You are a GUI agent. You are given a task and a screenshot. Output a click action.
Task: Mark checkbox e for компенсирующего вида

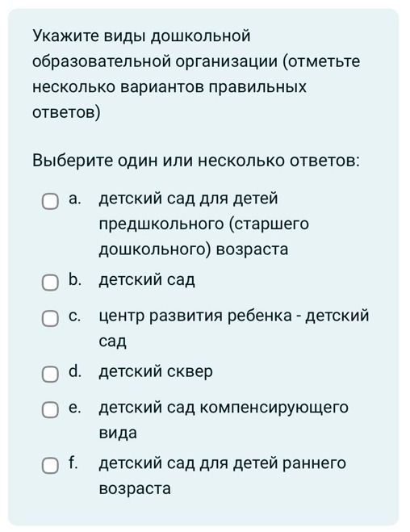50,410
